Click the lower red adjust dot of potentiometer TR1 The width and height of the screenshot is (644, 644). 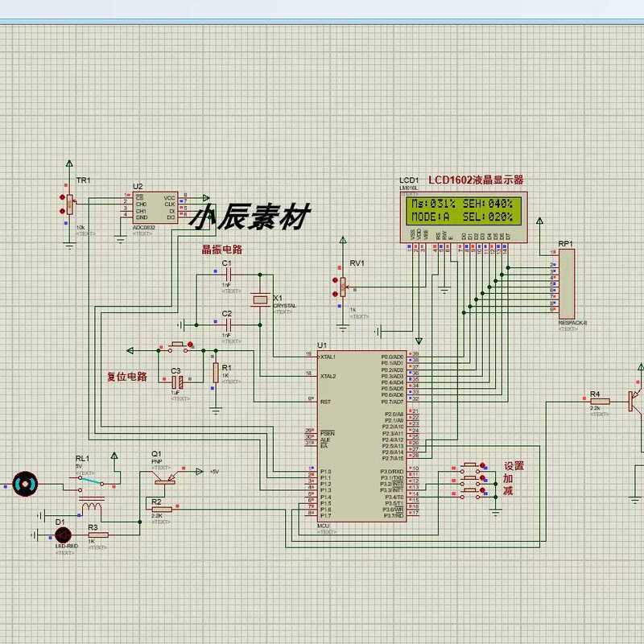(63, 211)
